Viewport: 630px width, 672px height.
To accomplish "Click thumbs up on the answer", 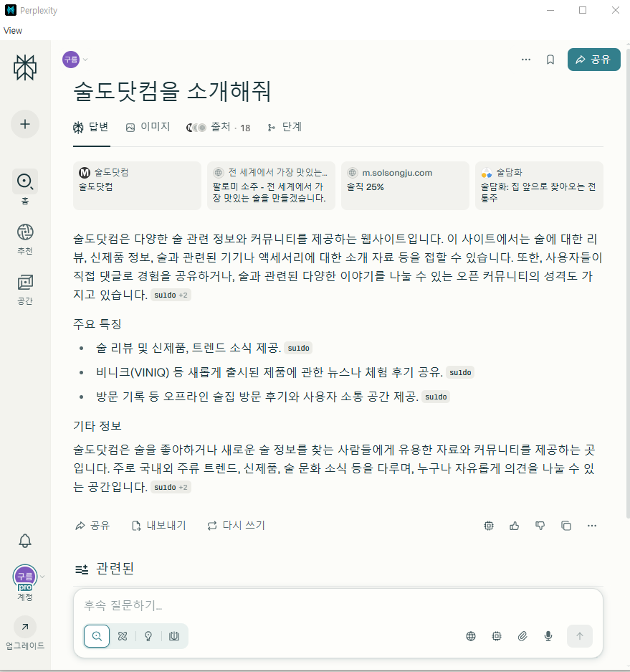I will 515,526.
